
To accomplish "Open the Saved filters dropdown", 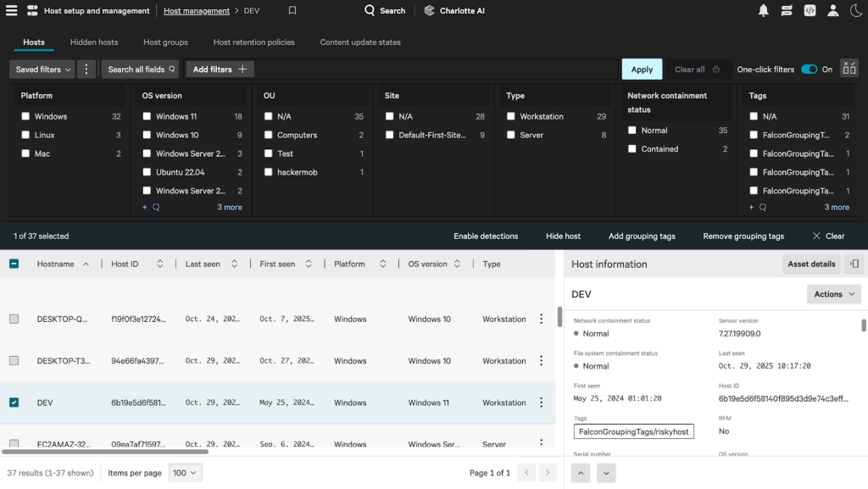I will (x=42, y=69).
